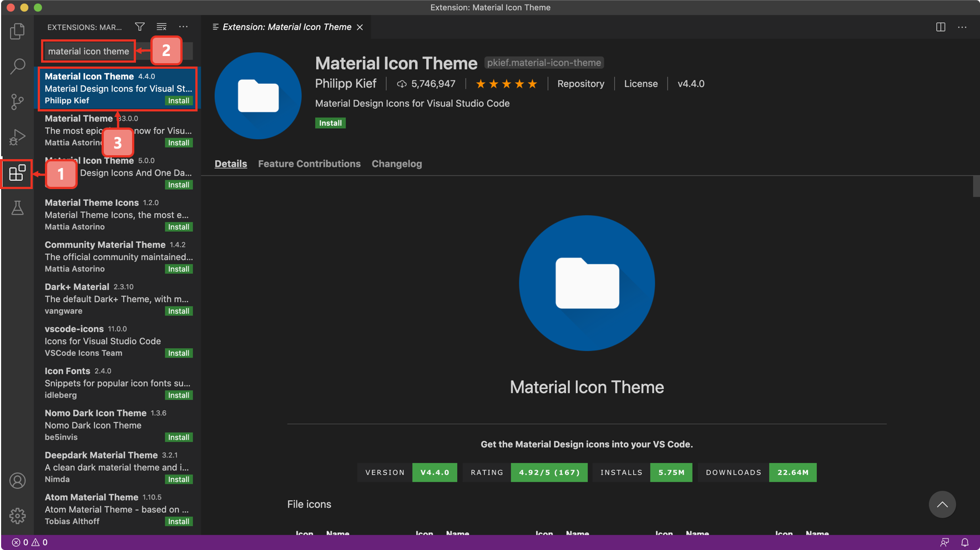Close the Material Icon Theme extension tab
The image size is (980, 550).
[360, 27]
